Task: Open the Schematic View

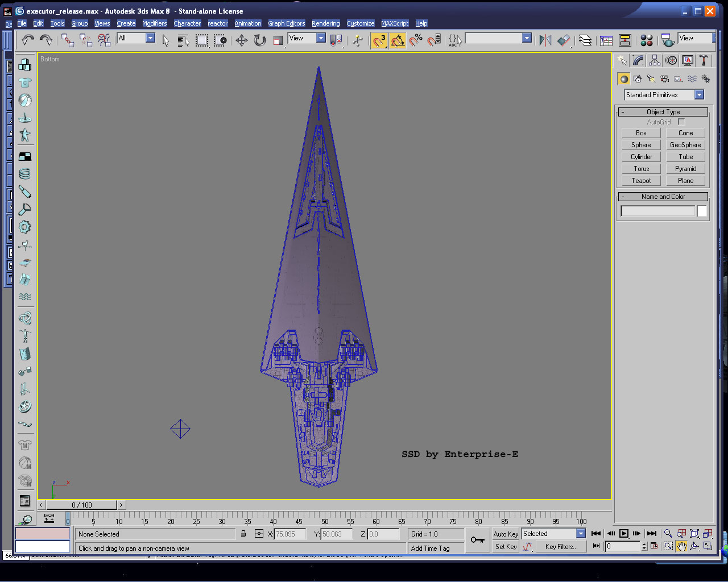Action: pyautogui.click(x=625, y=40)
